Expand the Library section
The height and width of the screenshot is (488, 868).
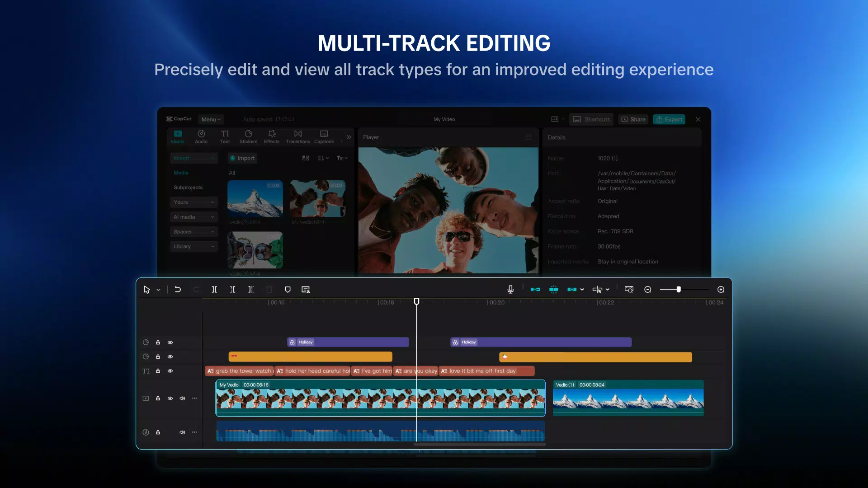194,246
